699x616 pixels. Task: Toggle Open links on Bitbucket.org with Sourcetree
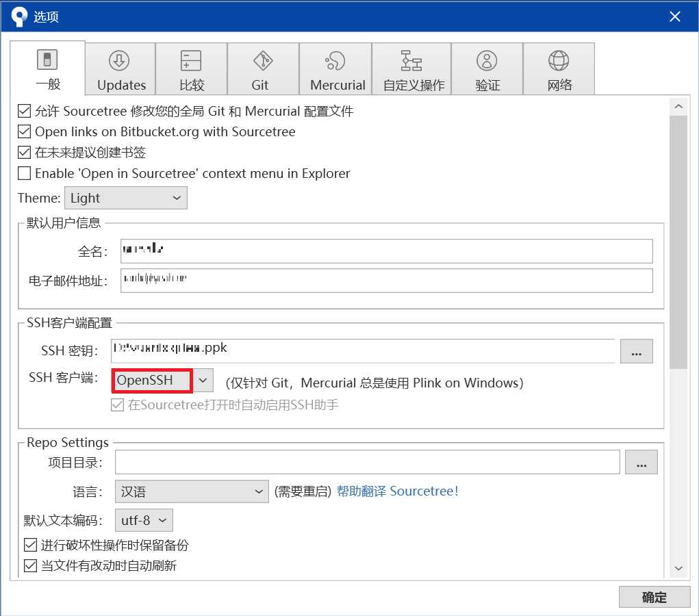[24, 131]
